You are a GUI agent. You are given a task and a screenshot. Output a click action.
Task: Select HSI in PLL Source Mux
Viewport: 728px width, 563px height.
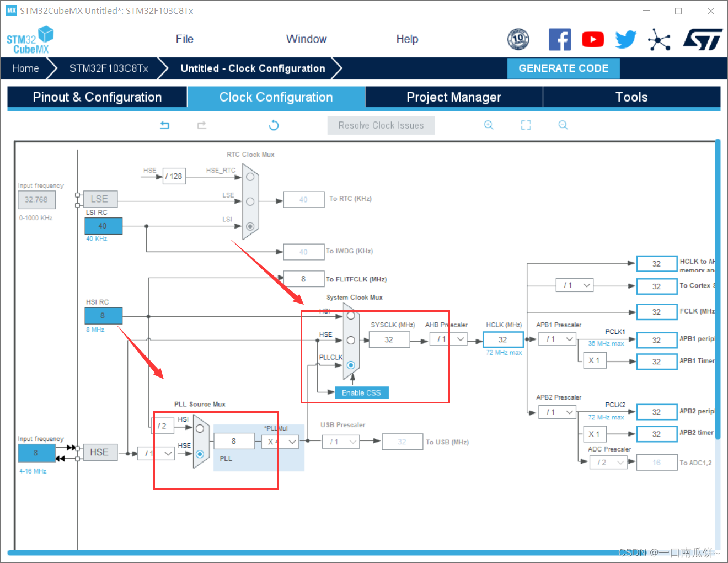[200, 429]
